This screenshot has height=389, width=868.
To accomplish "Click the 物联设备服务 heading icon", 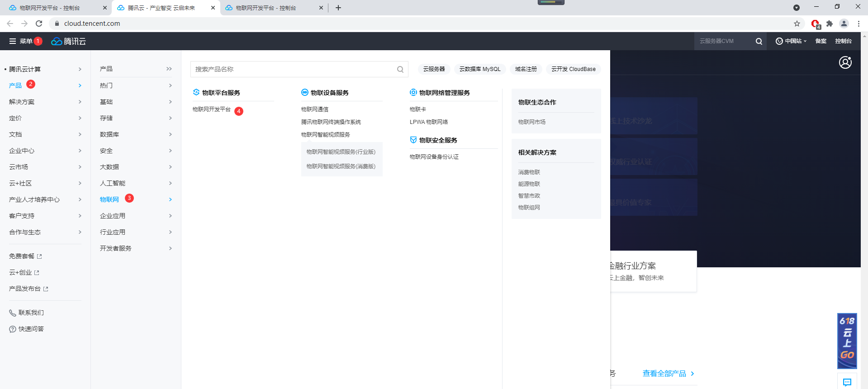I will (x=305, y=92).
